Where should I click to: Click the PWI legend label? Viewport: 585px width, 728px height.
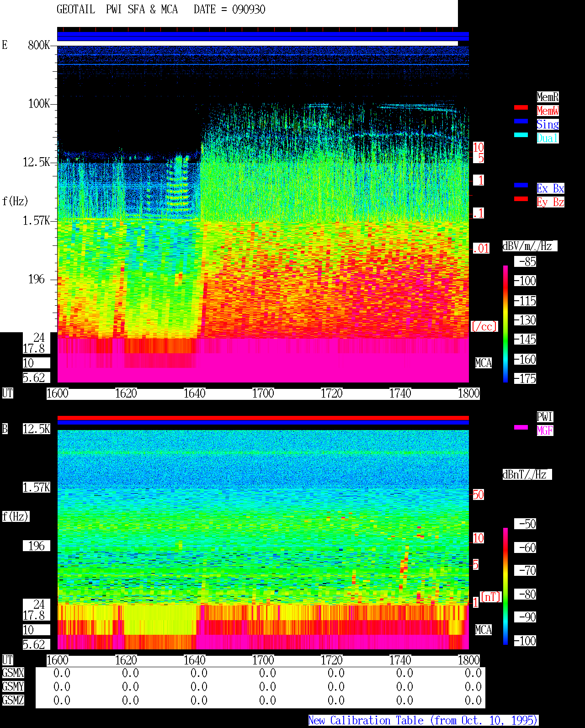pyautogui.click(x=545, y=417)
